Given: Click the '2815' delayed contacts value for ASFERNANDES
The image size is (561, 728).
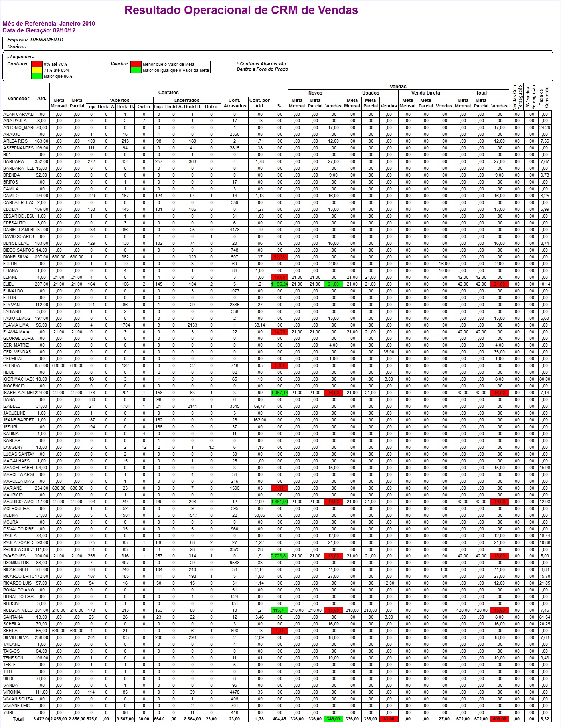Looking at the screenshot, I should point(235,148).
